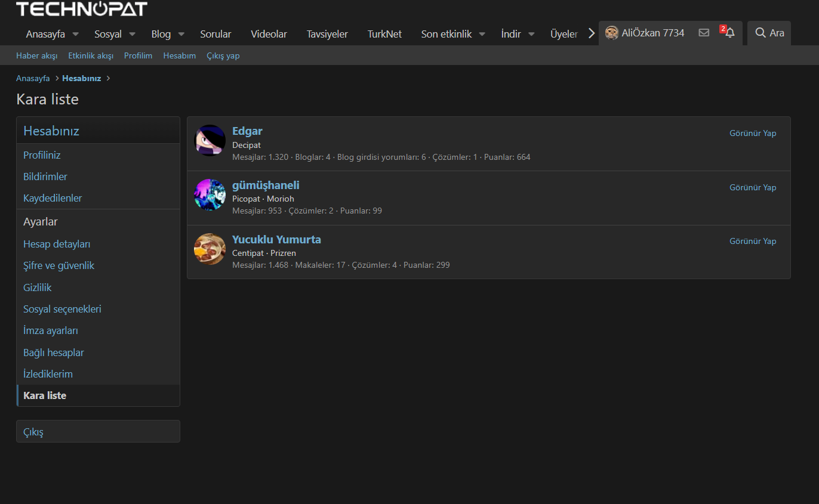Click the Kara liste page heading
819x504 pixels.
[47, 99]
